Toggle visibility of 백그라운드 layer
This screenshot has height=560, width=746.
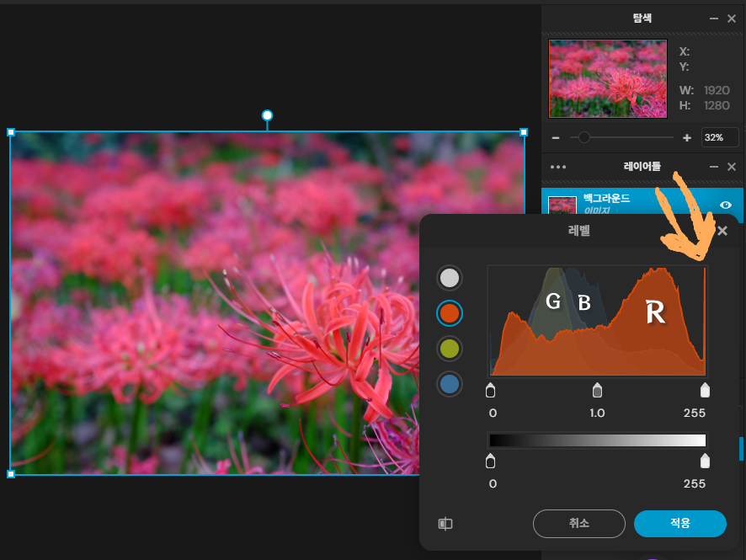click(726, 205)
